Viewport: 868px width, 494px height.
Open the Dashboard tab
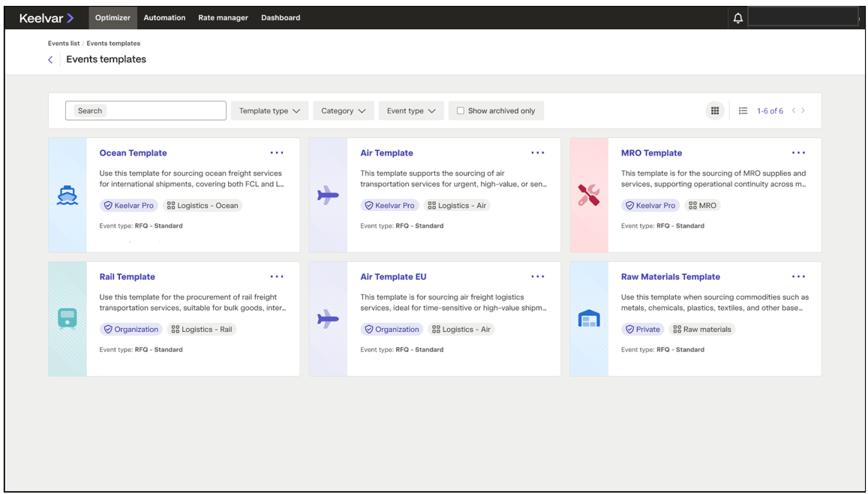[x=281, y=18]
